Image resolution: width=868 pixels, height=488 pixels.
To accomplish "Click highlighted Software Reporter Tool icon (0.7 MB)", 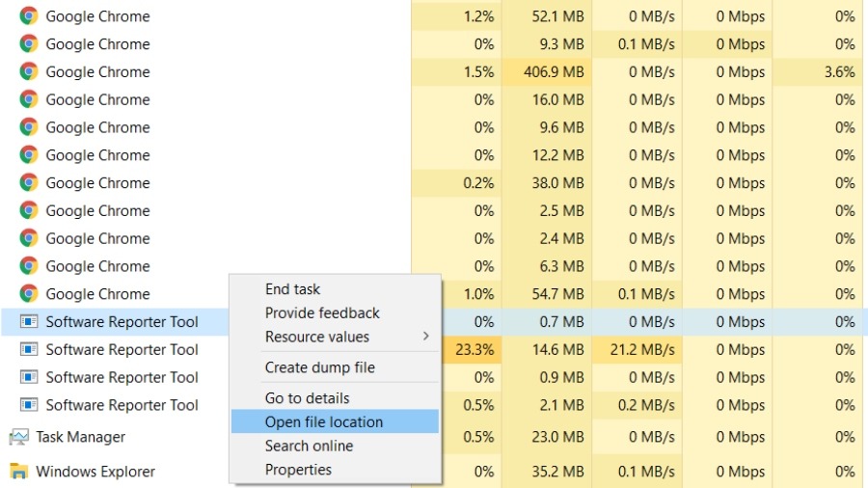I will coord(29,321).
